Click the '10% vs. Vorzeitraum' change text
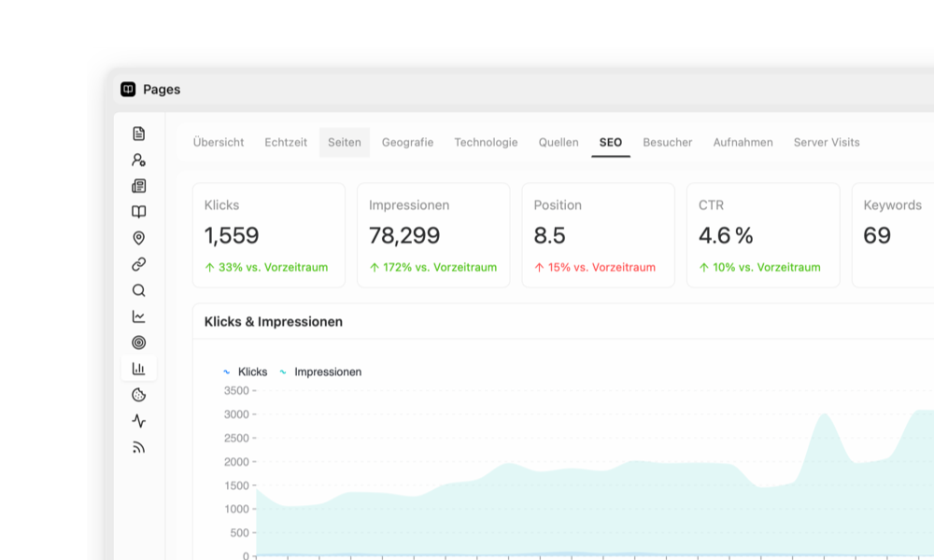934x560 pixels. pyautogui.click(x=767, y=267)
